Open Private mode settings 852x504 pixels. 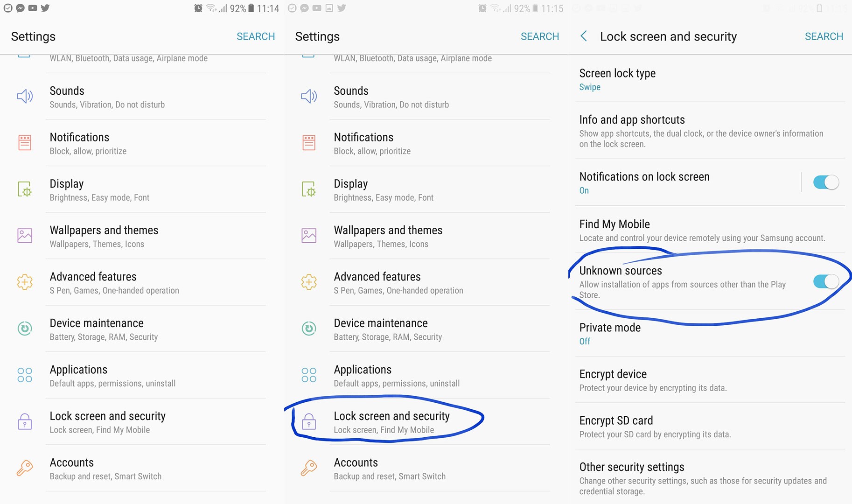coord(609,332)
